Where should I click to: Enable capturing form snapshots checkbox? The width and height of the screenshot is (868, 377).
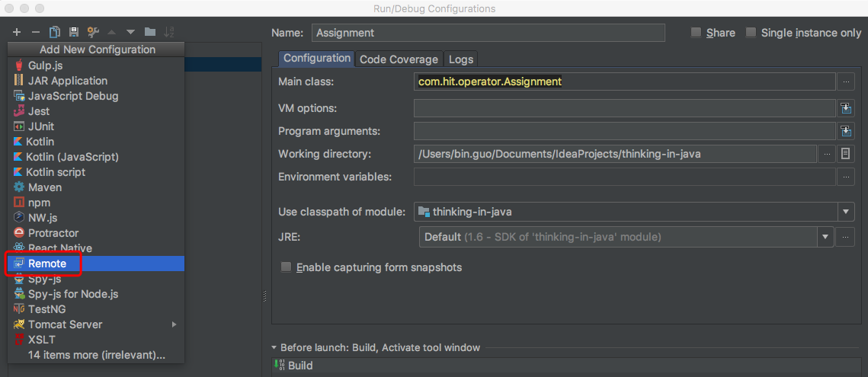tap(287, 267)
